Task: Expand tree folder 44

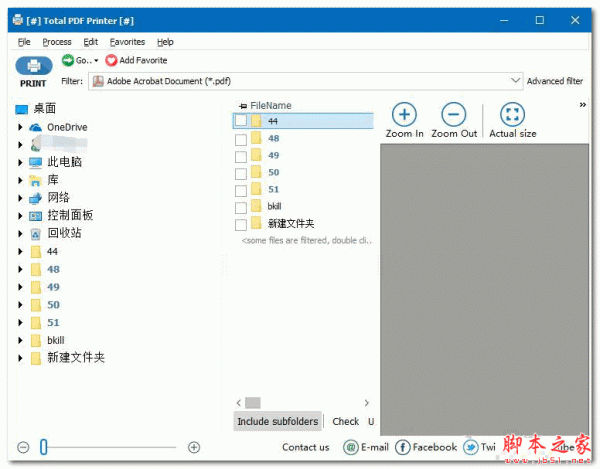Action: pos(20,251)
